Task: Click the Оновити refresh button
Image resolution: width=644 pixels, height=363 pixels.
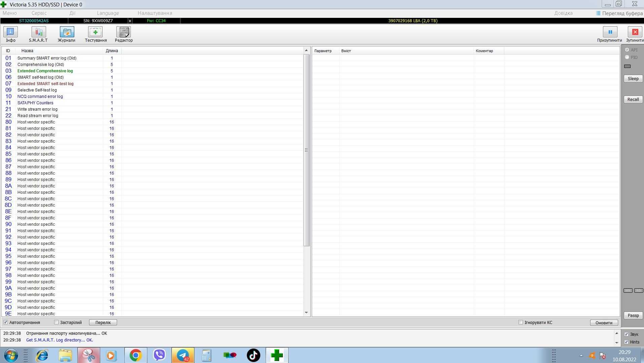Action: point(604,323)
